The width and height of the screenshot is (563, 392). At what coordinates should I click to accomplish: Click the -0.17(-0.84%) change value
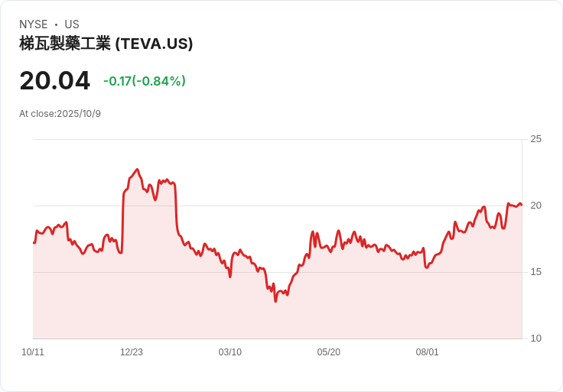click(145, 81)
